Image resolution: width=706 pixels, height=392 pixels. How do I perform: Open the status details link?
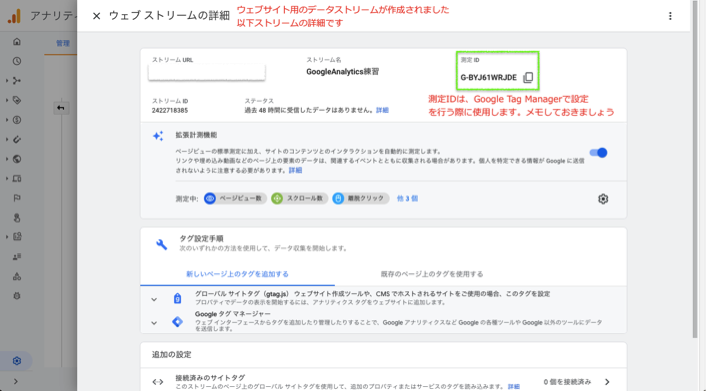pos(382,110)
